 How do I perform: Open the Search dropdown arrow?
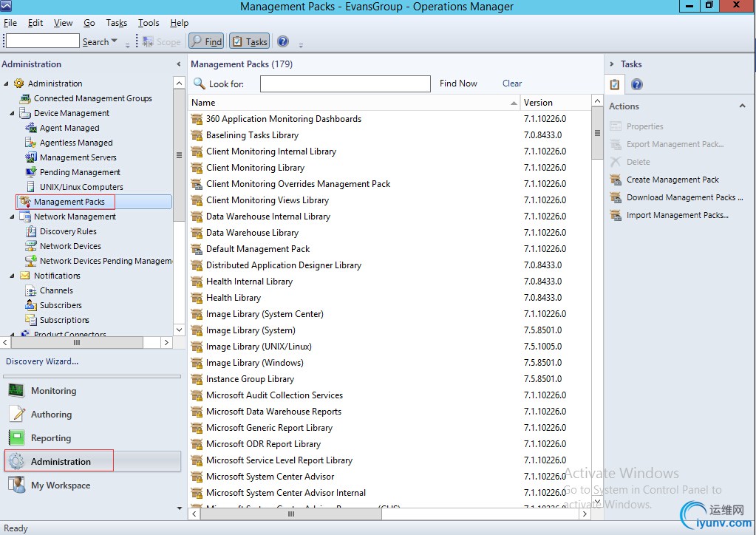pyautogui.click(x=114, y=41)
